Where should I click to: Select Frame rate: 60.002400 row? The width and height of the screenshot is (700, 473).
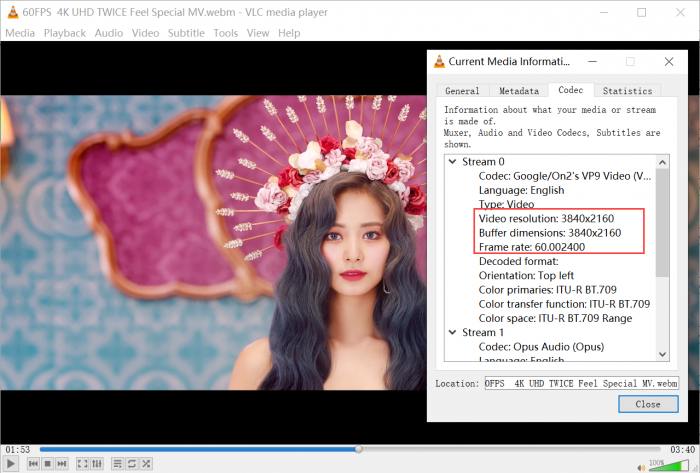point(532,247)
